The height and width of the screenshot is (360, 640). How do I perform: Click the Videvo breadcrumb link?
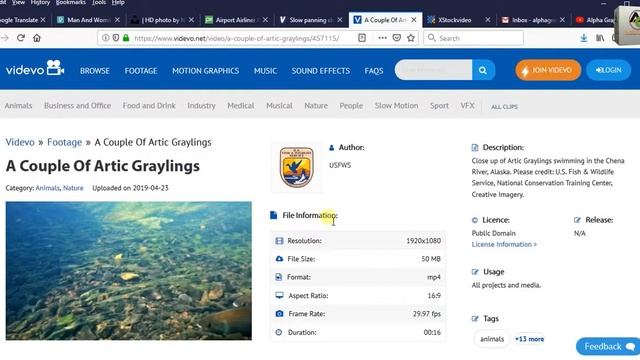click(20, 142)
